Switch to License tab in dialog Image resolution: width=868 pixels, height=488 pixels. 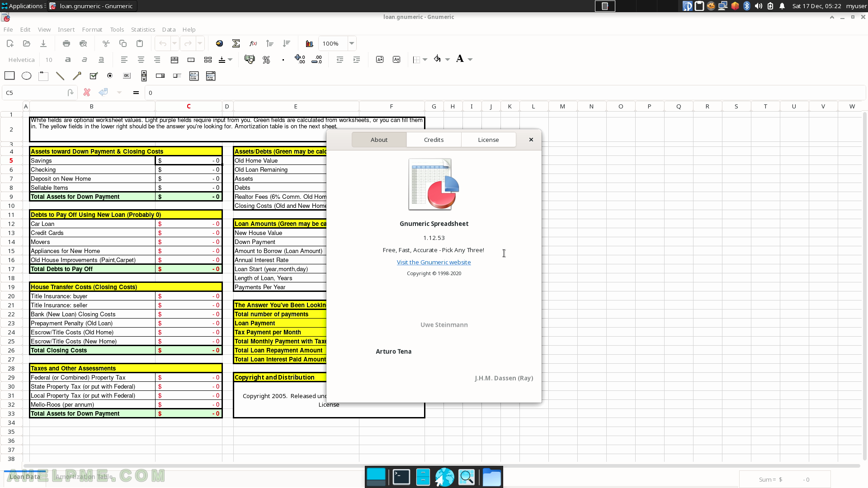pyautogui.click(x=489, y=140)
